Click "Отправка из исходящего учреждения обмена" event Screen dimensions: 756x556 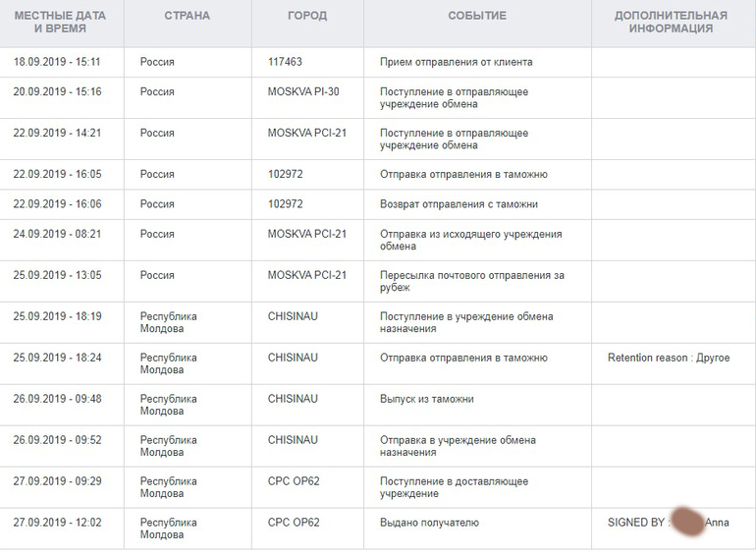click(x=471, y=240)
